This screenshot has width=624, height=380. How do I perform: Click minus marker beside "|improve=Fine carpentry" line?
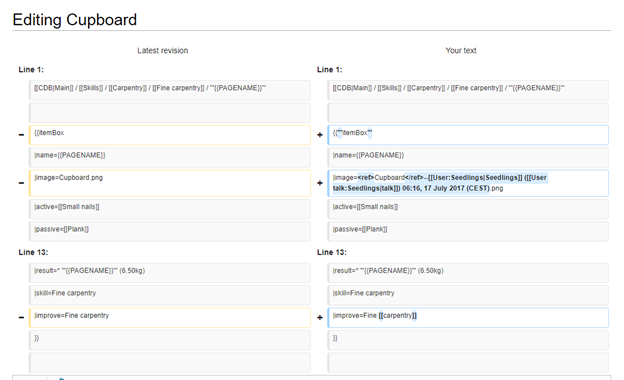pos(21,318)
